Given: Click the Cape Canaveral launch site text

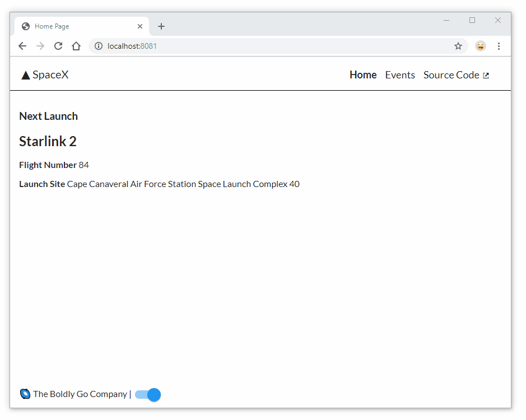Looking at the screenshot, I should pos(183,184).
